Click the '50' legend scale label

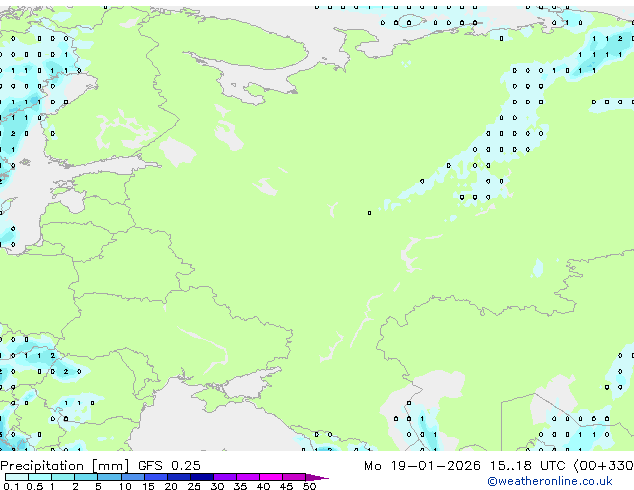[309, 486]
